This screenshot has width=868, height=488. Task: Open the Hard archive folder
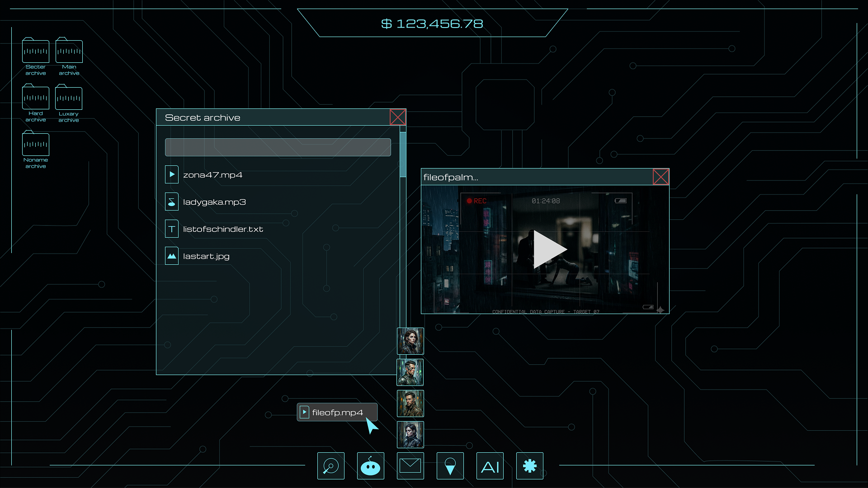click(x=36, y=98)
